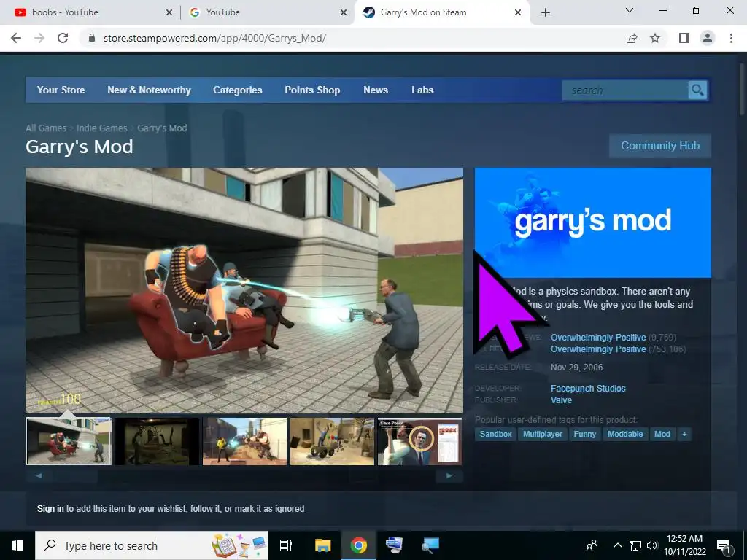This screenshot has width=747, height=560.
Task: Click the All Games breadcrumb
Action: coord(46,128)
